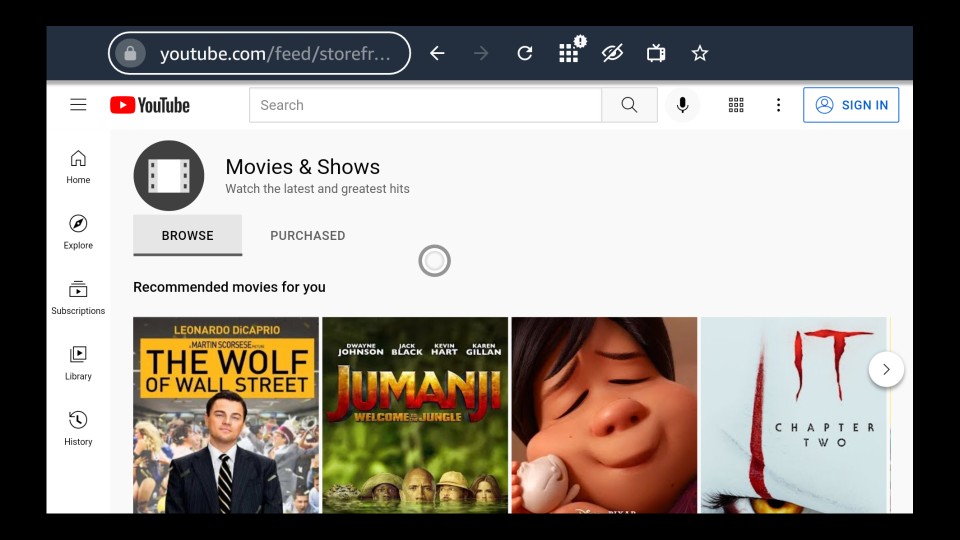Click the YouTube logo
Screen dimensions: 960x540
click(150, 105)
